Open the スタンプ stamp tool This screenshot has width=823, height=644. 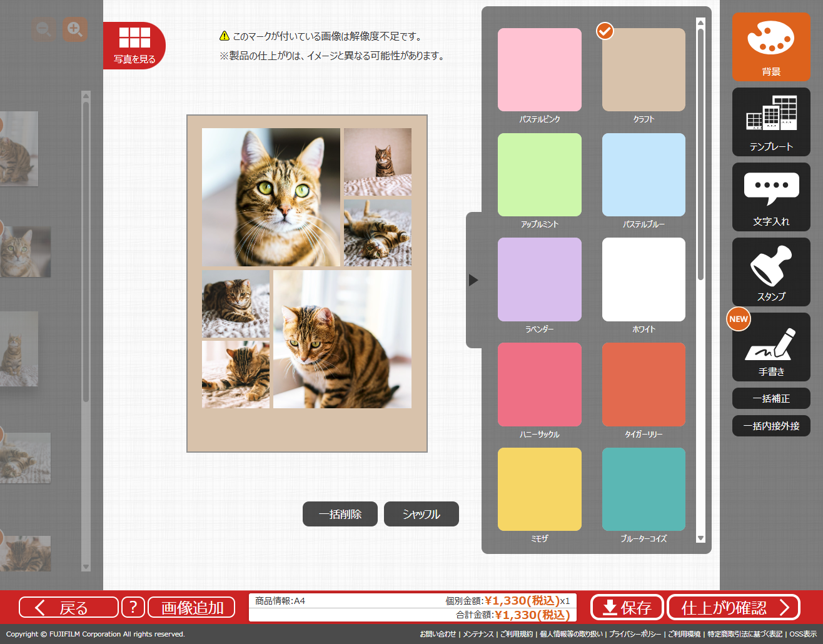[x=770, y=272]
